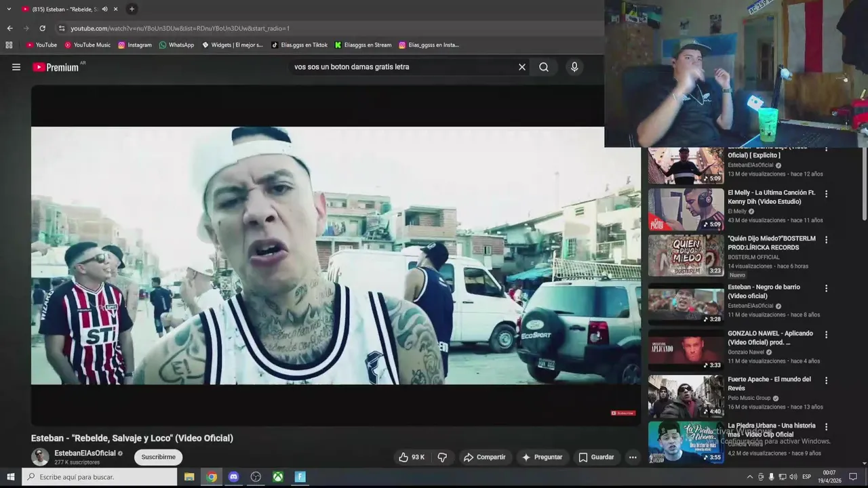Screen dimensions: 868x488
Task: Mute the tab via speaker icon
Action: coord(104,9)
